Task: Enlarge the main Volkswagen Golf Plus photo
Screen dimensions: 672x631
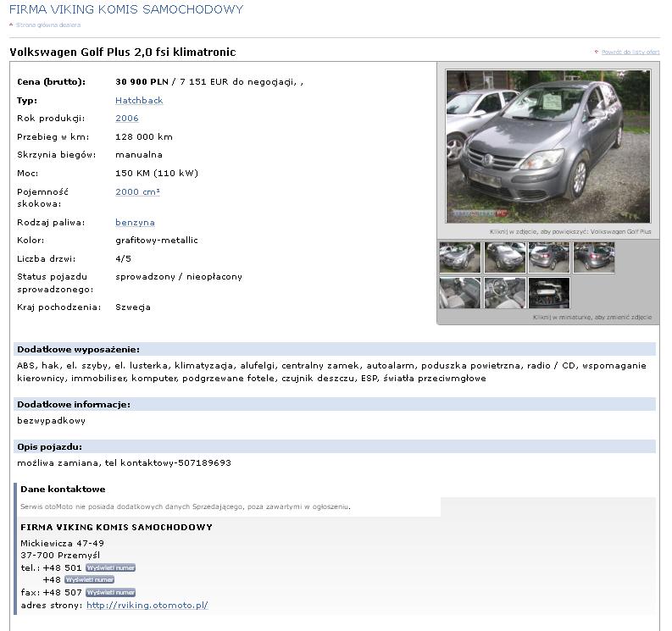Action: (547, 147)
